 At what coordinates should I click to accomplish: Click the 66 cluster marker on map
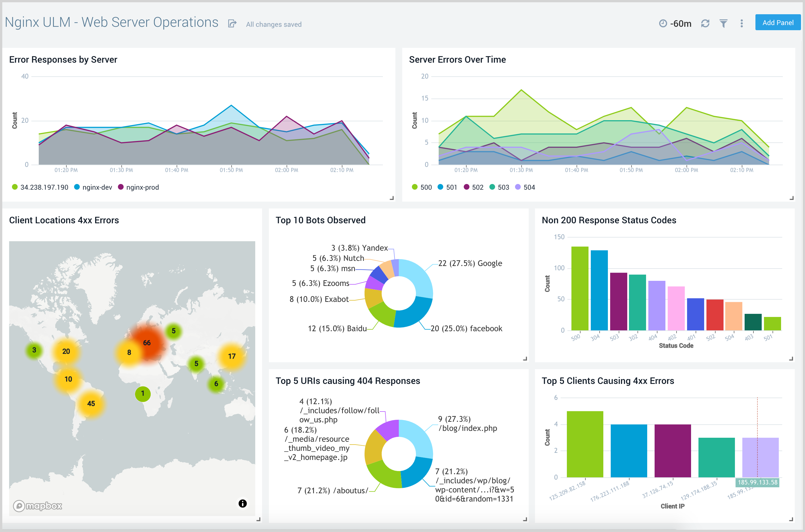click(147, 343)
